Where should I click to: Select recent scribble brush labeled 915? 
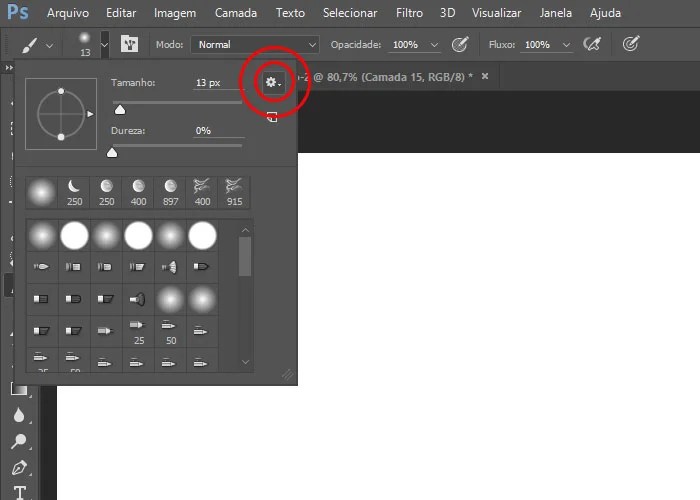tap(234, 192)
